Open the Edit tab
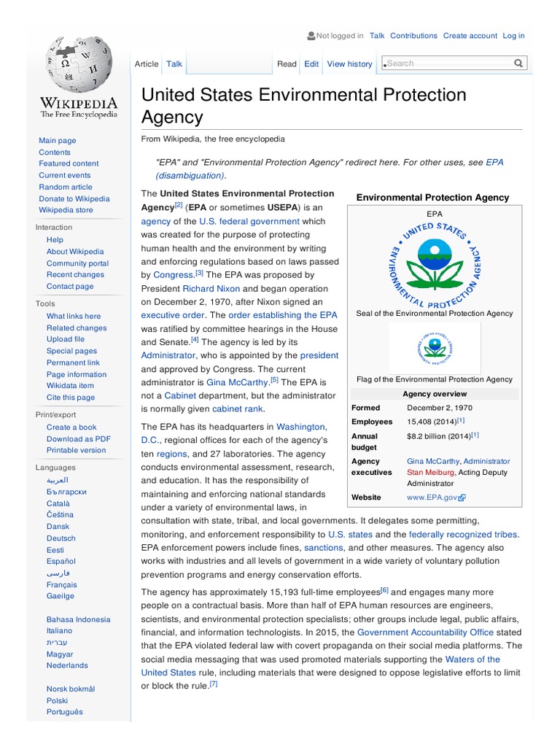The height and width of the screenshot is (747, 560). [311, 64]
